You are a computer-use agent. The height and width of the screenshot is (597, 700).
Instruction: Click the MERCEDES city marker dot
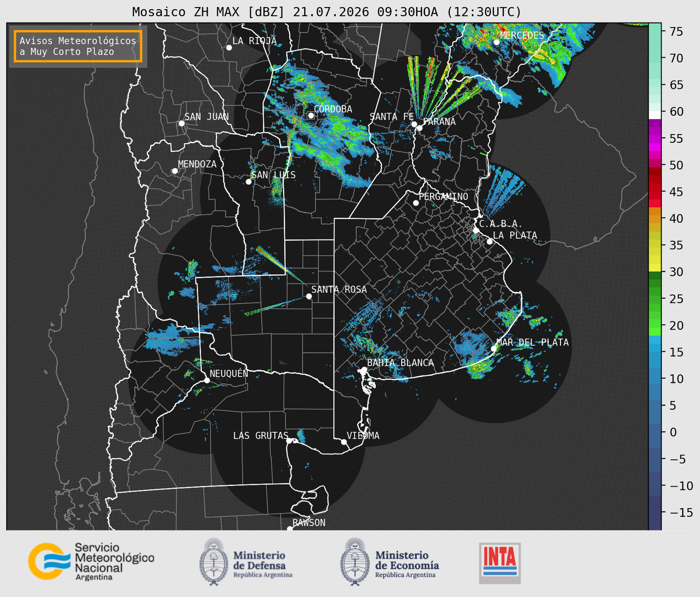click(496, 42)
